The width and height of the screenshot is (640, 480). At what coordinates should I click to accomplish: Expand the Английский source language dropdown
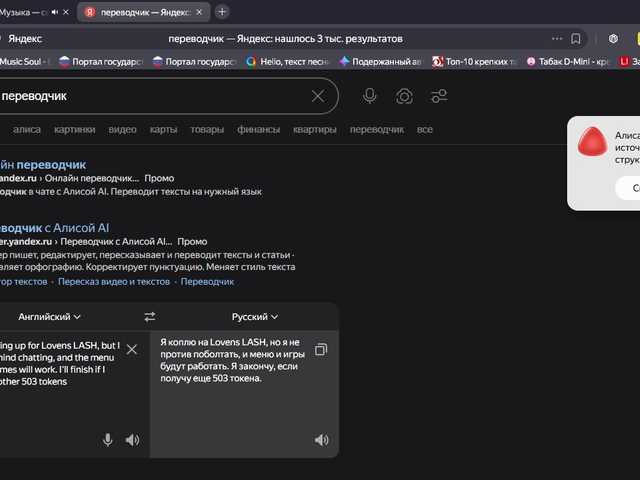(50, 317)
